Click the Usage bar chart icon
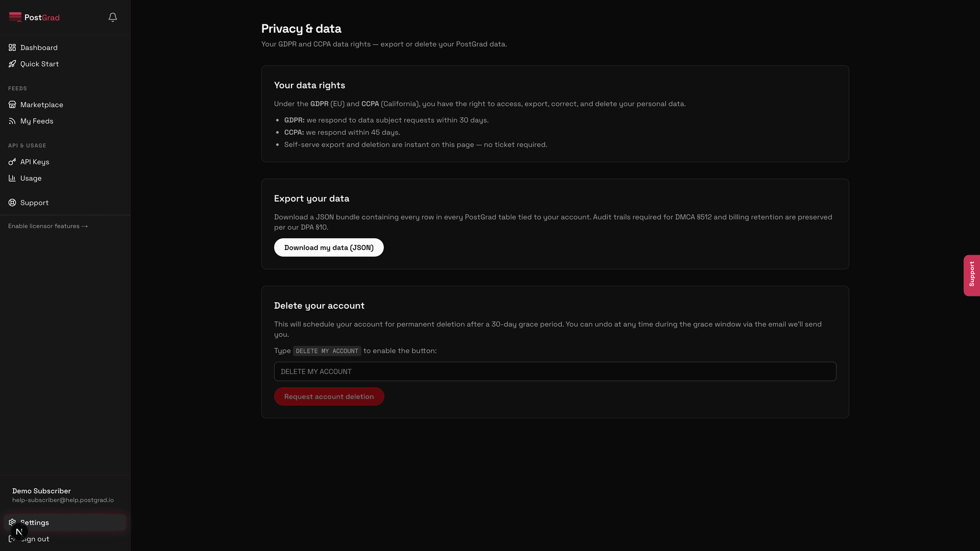This screenshot has width=980, height=551. [12, 178]
